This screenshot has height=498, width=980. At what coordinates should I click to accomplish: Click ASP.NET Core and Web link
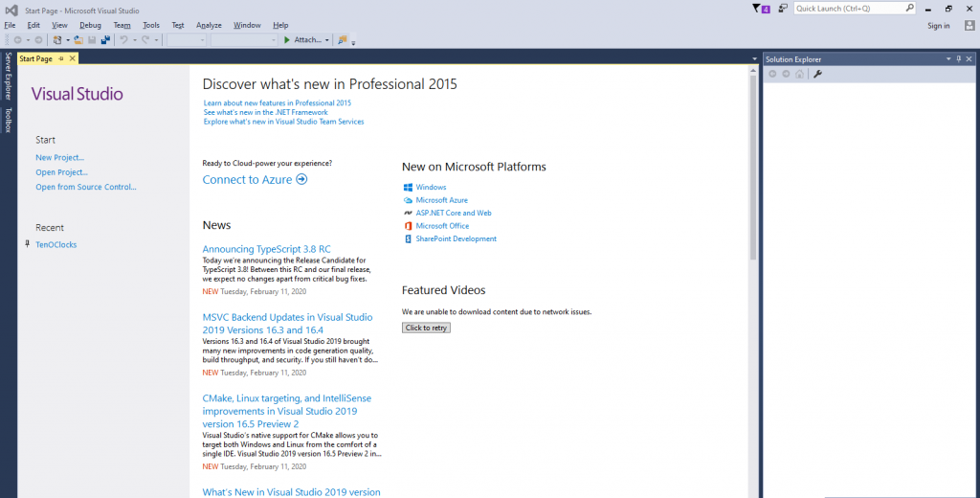(454, 213)
